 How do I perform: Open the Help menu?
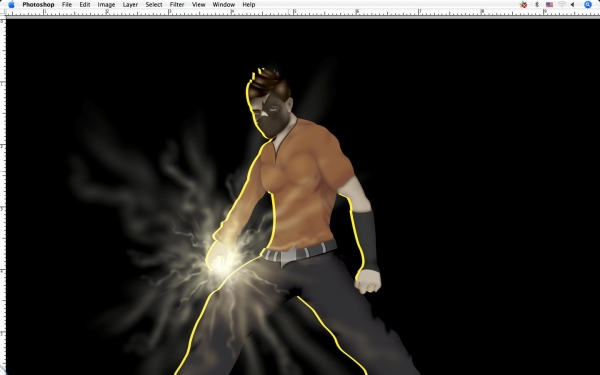pyautogui.click(x=249, y=5)
